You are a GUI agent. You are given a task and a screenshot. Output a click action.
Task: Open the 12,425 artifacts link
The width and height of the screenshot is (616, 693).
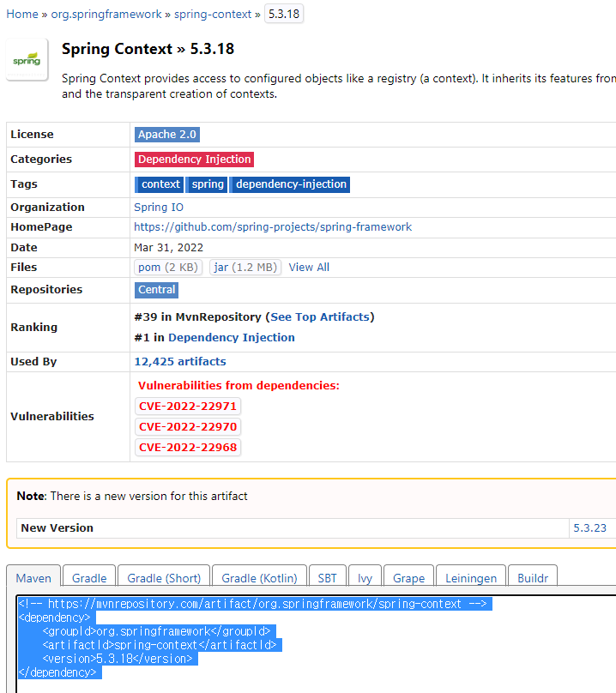click(180, 362)
